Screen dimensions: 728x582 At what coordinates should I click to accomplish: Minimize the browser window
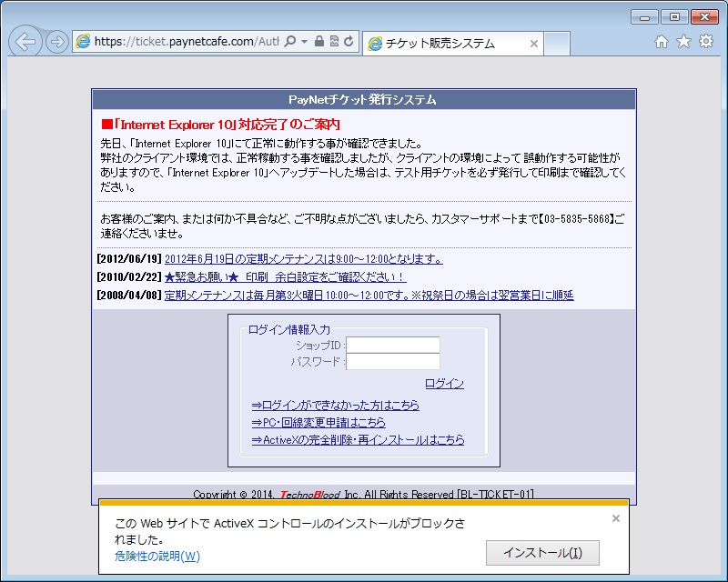(x=644, y=17)
